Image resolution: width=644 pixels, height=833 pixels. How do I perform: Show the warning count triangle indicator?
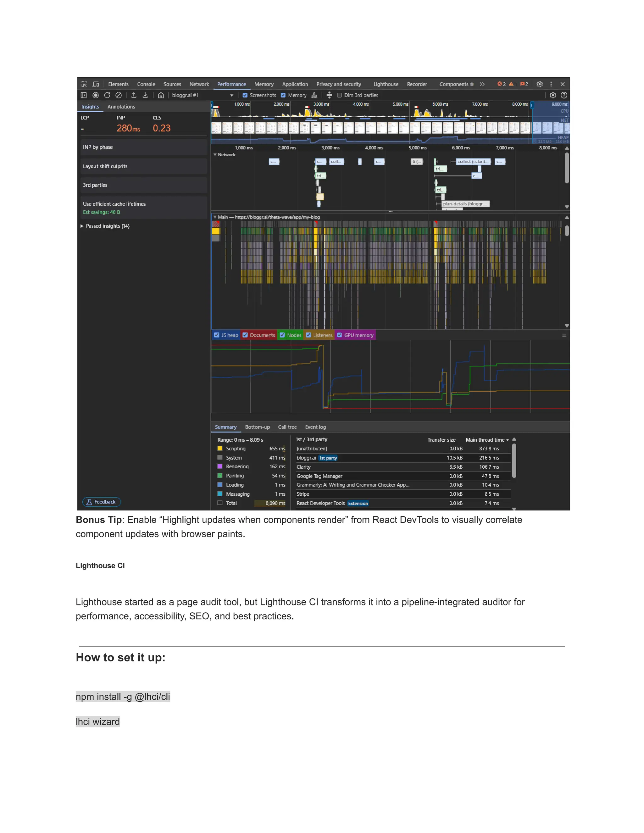[x=513, y=84]
